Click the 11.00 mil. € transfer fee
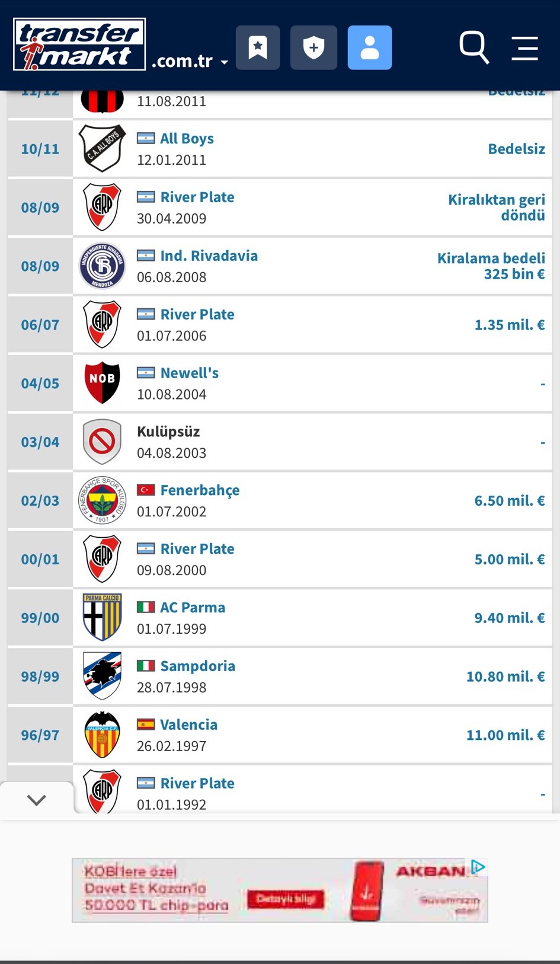Image resolution: width=560 pixels, height=964 pixels. (505, 735)
